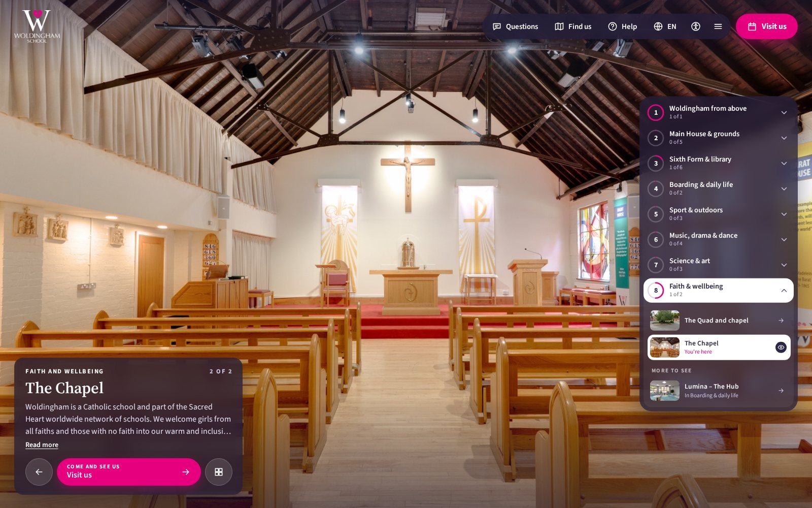Select number 3 progress circle
This screenshot has width=812, height=508.
coord(656,164)
